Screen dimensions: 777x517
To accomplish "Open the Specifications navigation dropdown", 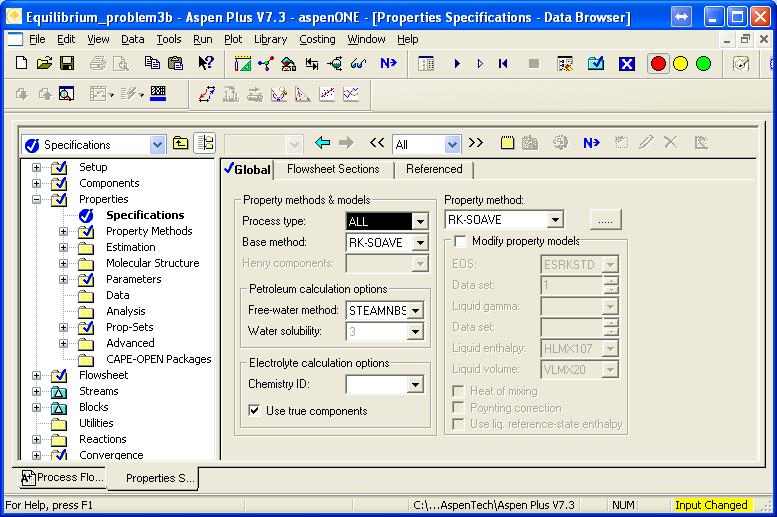I will (x=157, y=145).
